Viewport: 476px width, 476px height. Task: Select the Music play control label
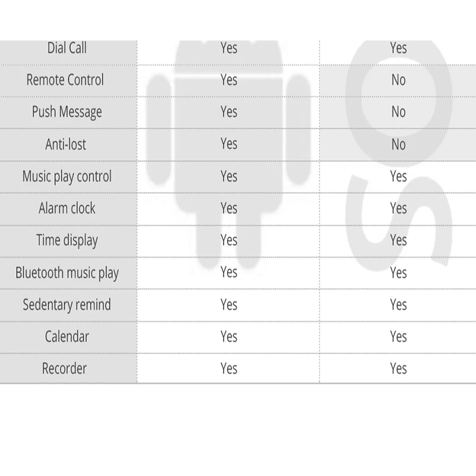(67, 176)
